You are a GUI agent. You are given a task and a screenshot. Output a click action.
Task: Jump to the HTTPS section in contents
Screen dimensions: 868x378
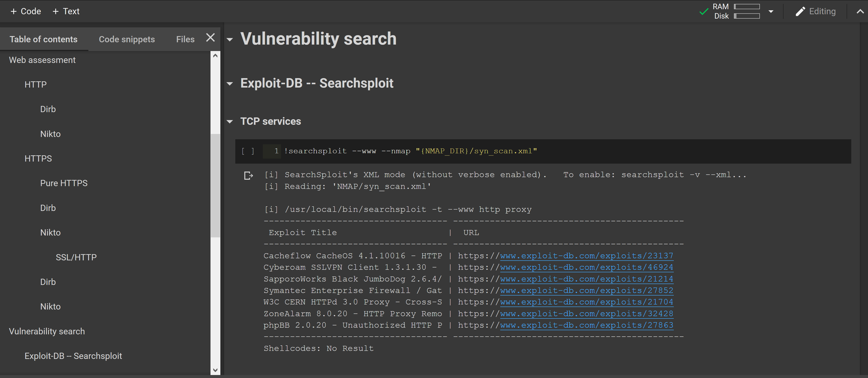38,159
